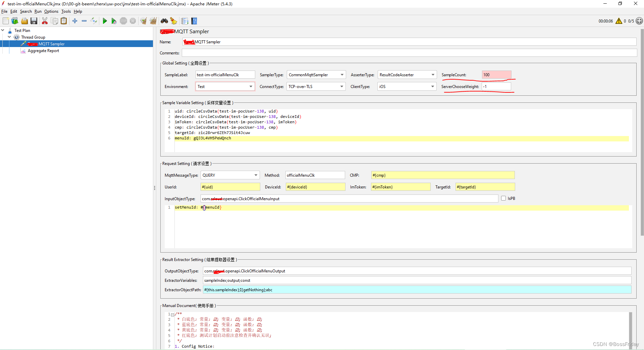Click into the SampleCount field
The width and height of the screenshot is (644, 350).
tap(496, 75)
